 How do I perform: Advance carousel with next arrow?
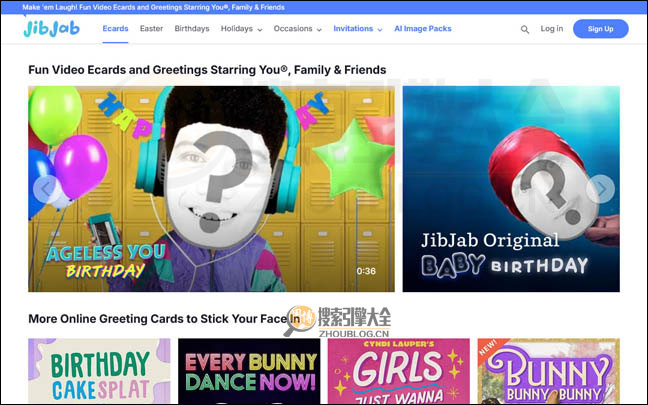(600, 189)
